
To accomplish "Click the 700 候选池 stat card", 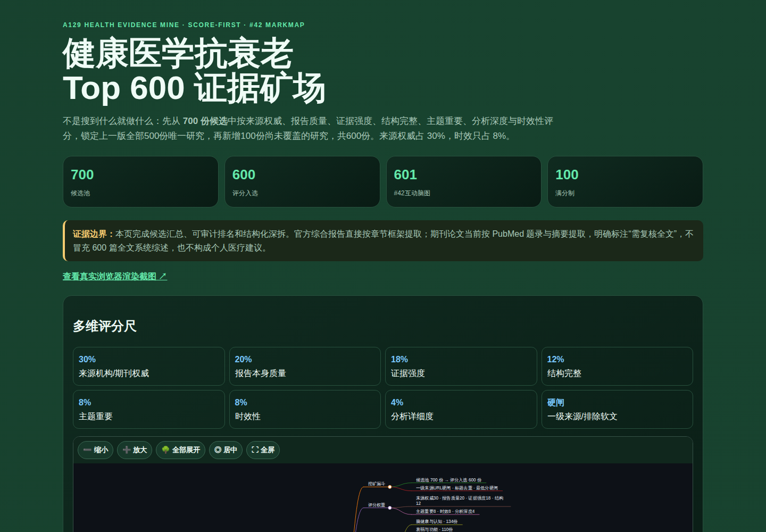I will pyautogui.click(x=140, y=181).
